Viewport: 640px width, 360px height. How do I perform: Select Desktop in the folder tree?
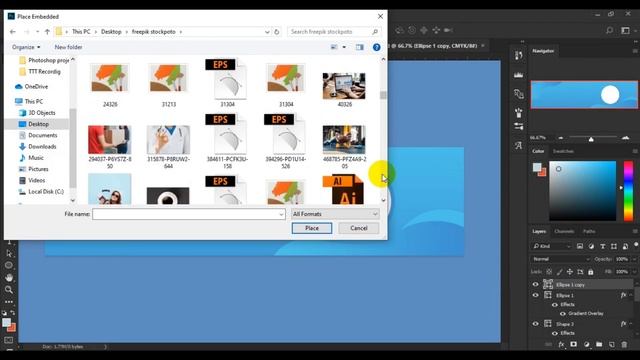pos(38,124)
